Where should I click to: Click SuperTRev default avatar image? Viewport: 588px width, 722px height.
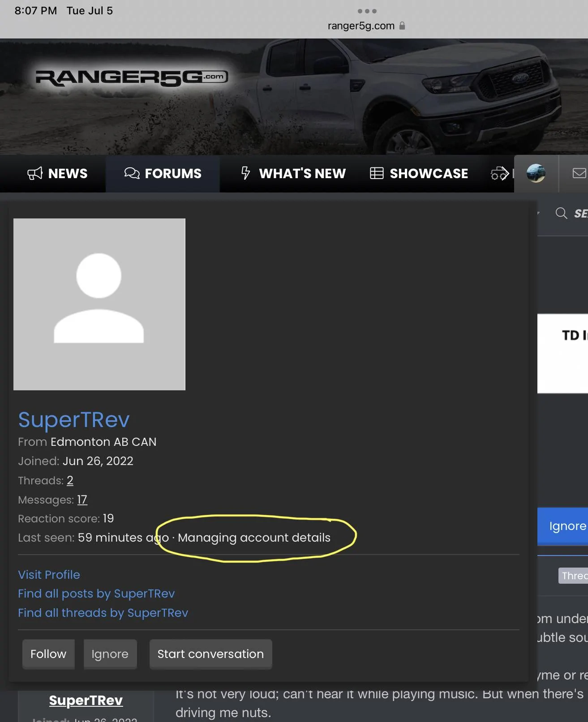click(x=99, y=304)
